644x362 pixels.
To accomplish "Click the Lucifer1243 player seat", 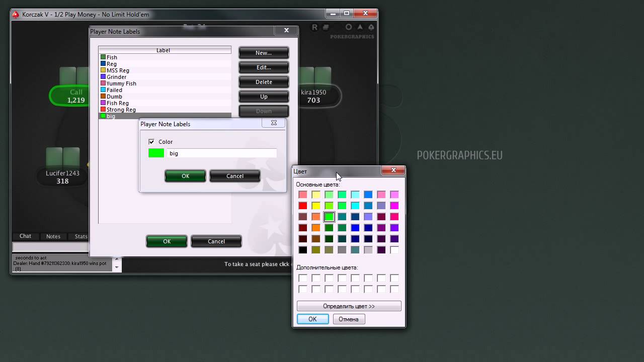I will click(x=62, y=176).
